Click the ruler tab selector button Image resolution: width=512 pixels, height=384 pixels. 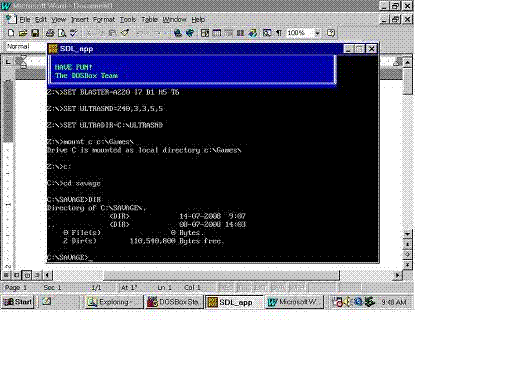pyautogui.click(x=8, y=62)
